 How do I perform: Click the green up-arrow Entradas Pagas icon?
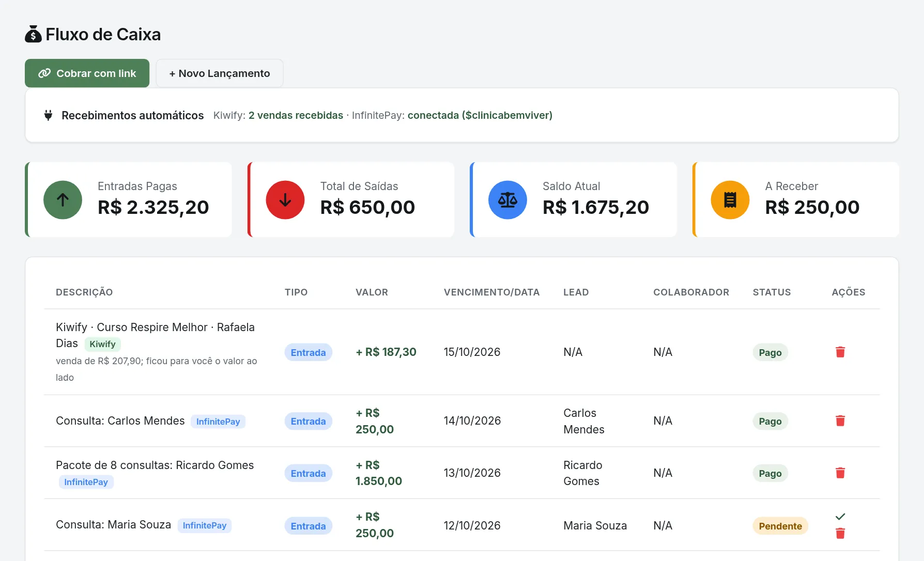(63, 200)
